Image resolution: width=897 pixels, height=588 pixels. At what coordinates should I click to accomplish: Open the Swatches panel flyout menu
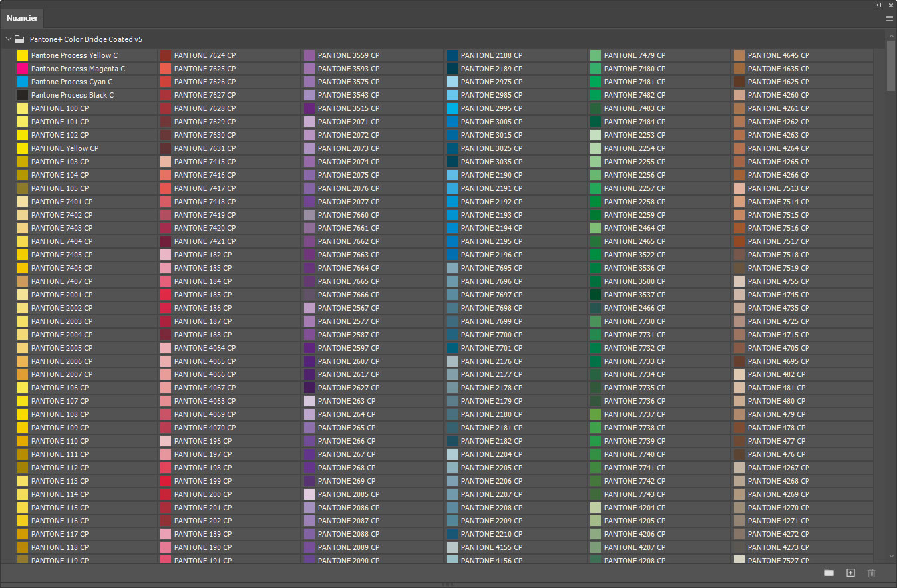click(x=890, y=19)
